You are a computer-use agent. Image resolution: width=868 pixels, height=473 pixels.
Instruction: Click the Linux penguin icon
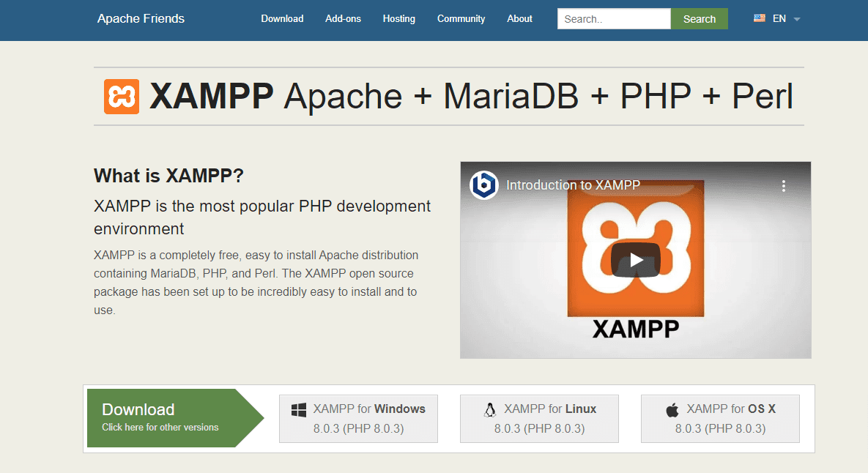490,409
